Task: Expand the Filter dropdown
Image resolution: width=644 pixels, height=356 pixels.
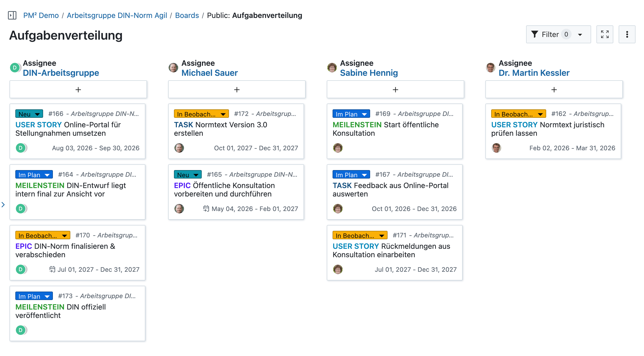Action: (580, 35)
